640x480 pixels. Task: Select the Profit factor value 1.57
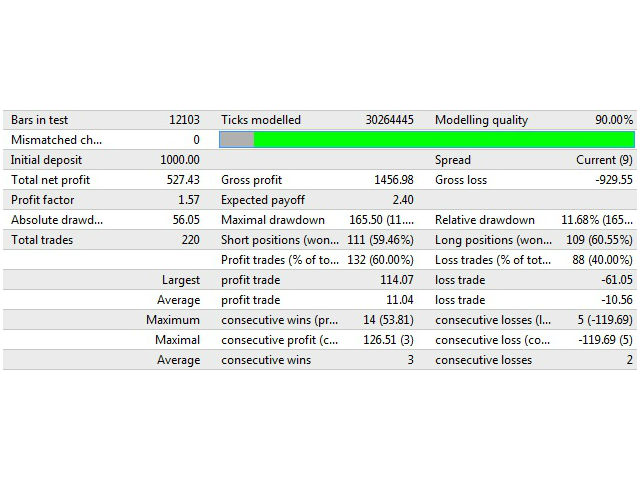(x=189, y=200)
